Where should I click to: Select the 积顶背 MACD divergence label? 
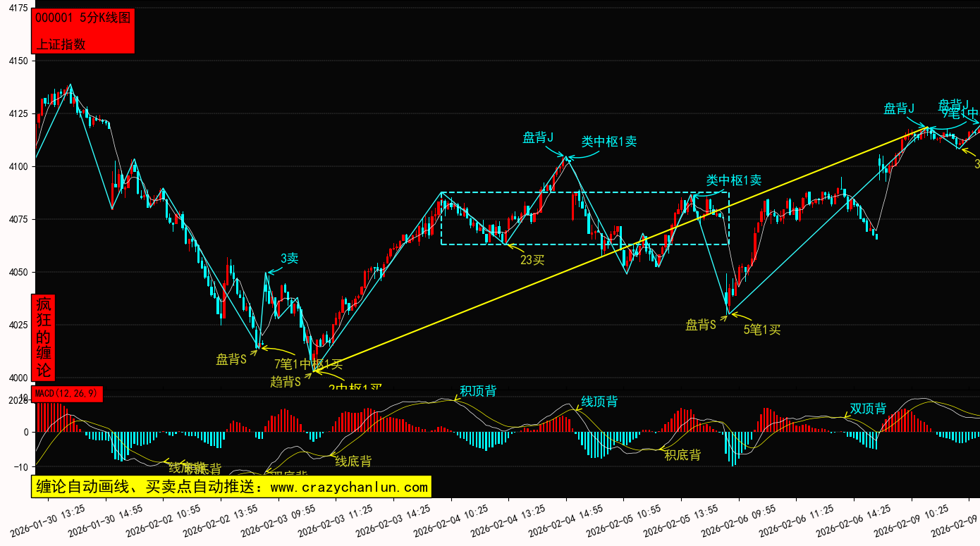tap(478, 391)
